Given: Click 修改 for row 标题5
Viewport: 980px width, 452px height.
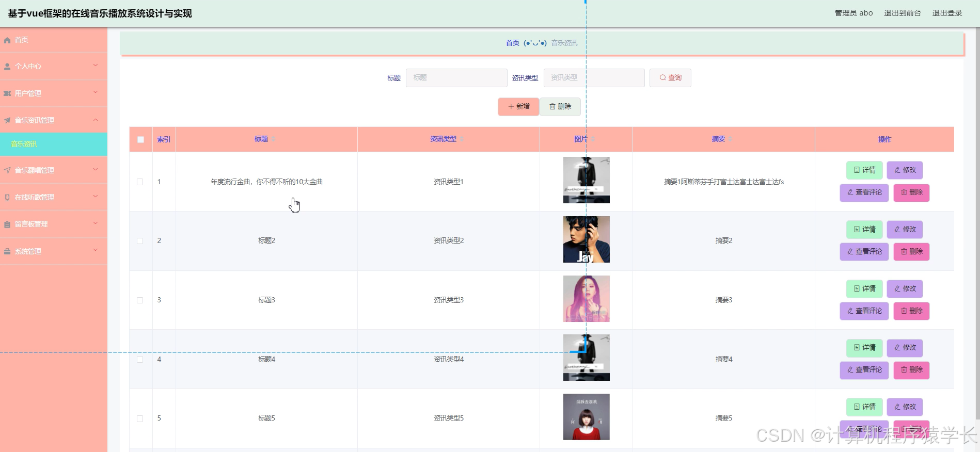Looking at the screenshot, I should tap(905, 407).
